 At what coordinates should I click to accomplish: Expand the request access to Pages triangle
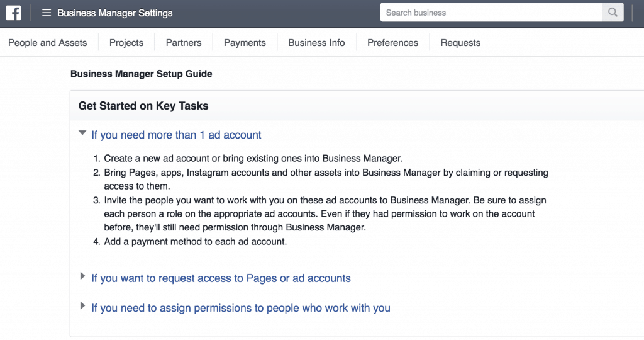pos(82,276)
